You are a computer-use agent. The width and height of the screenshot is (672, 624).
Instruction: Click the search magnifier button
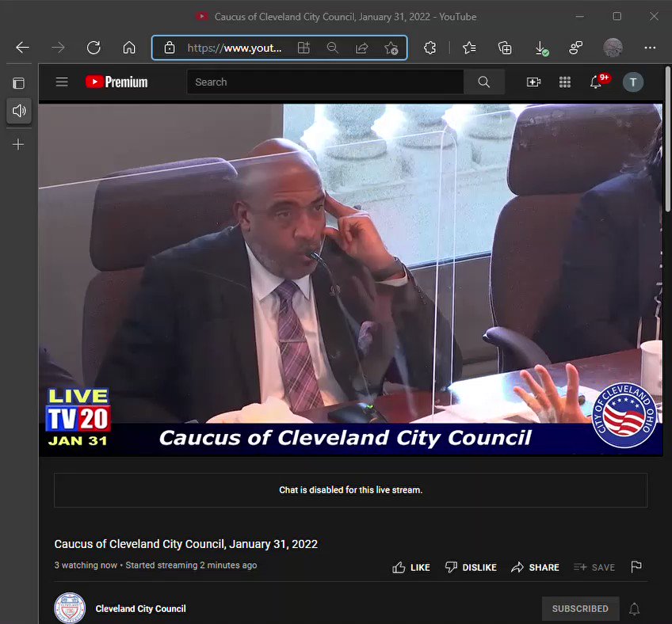(484, 82)
